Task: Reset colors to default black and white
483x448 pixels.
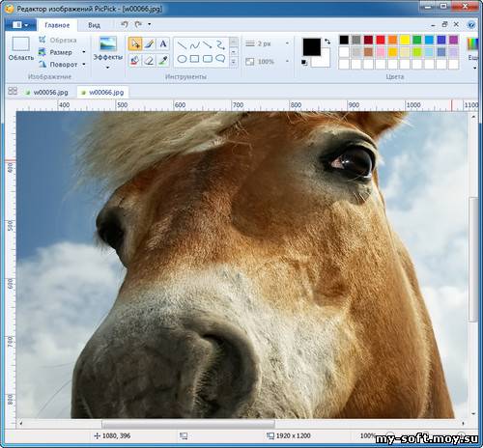Action: pos(304,63)
